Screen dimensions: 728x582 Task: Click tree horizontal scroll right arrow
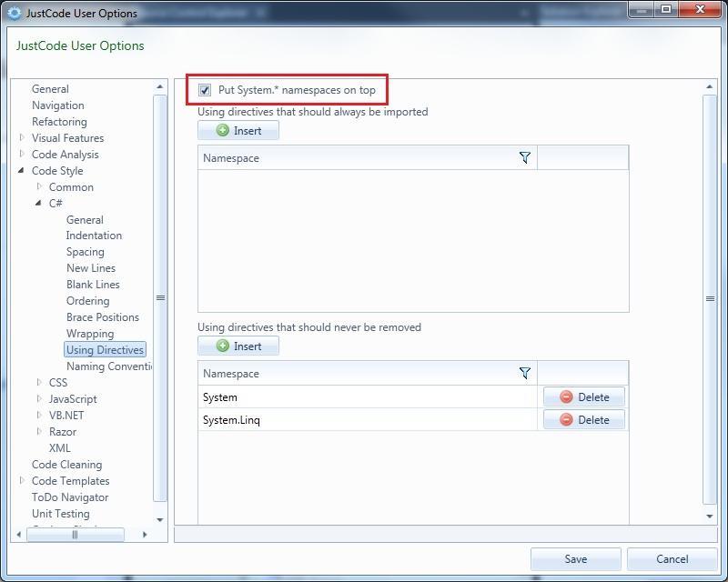click(x=145, y=535)
